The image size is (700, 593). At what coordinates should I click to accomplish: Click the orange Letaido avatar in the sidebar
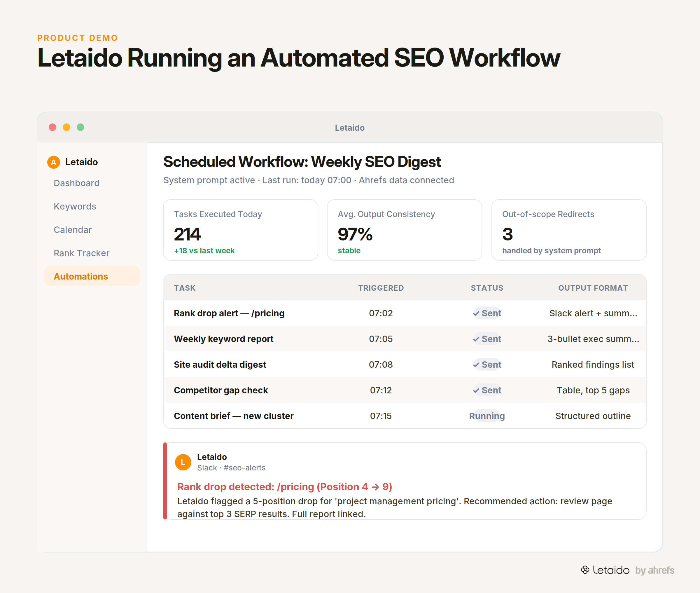coord(53,162)
